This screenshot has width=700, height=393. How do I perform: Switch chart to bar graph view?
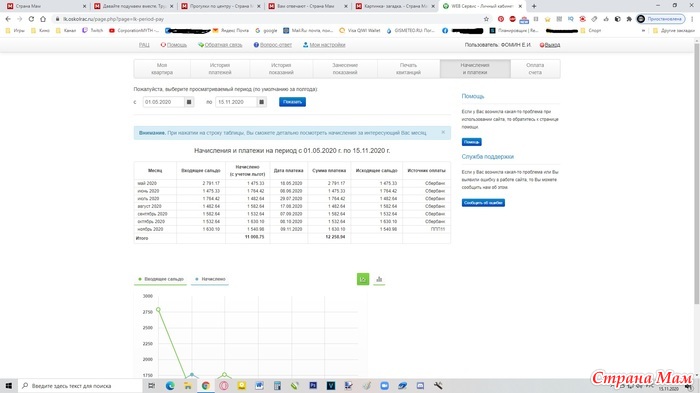[x=379, y=279]
